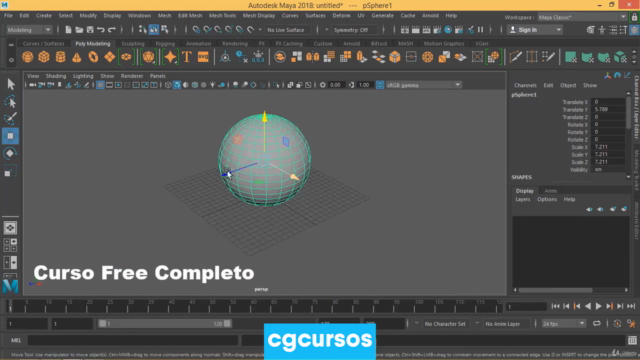Screen dimensions: 640x360
Task: Switch to the Anim layer tab
Action: (x=550, y=191)
